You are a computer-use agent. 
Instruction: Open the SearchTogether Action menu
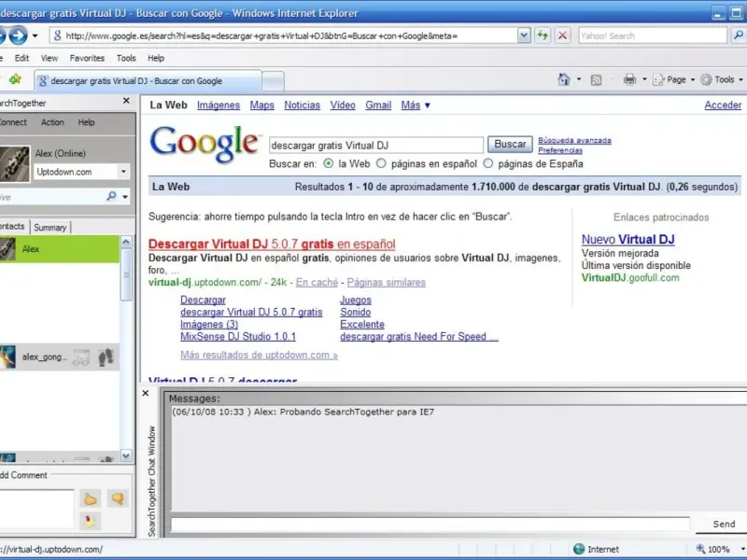coord(52,122)
